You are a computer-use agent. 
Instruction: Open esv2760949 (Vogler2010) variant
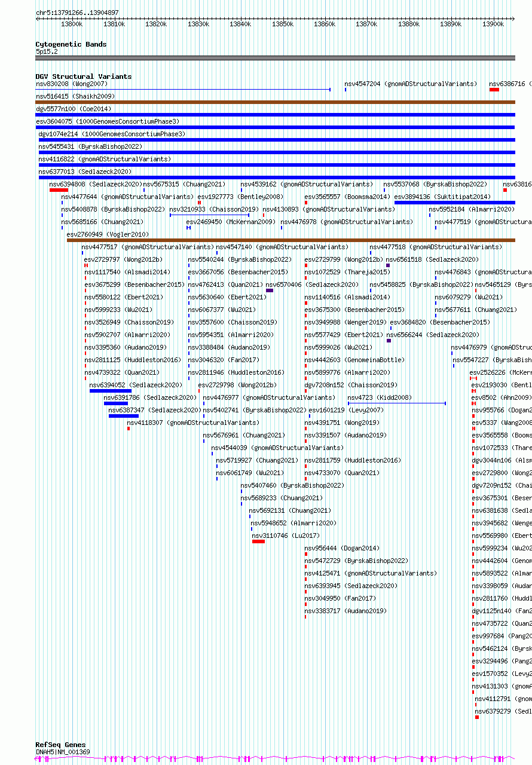pyautogui.click(x=108, y=234)
